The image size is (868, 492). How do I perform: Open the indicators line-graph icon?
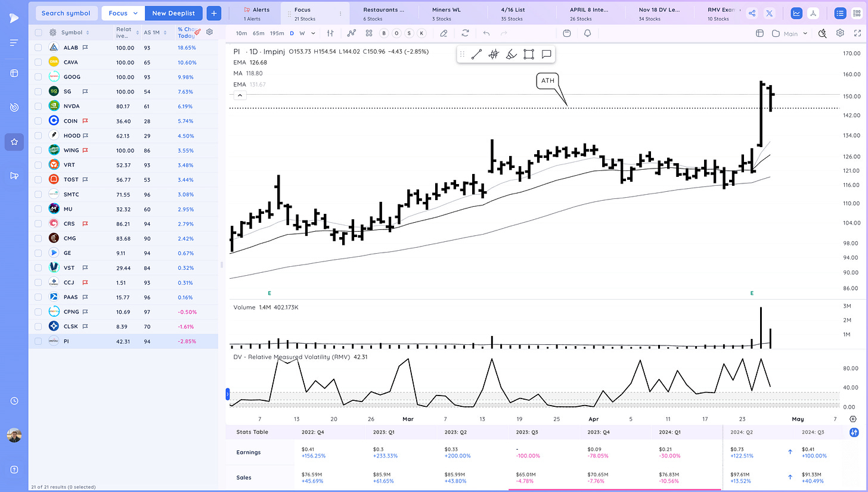tap(352, 33)
